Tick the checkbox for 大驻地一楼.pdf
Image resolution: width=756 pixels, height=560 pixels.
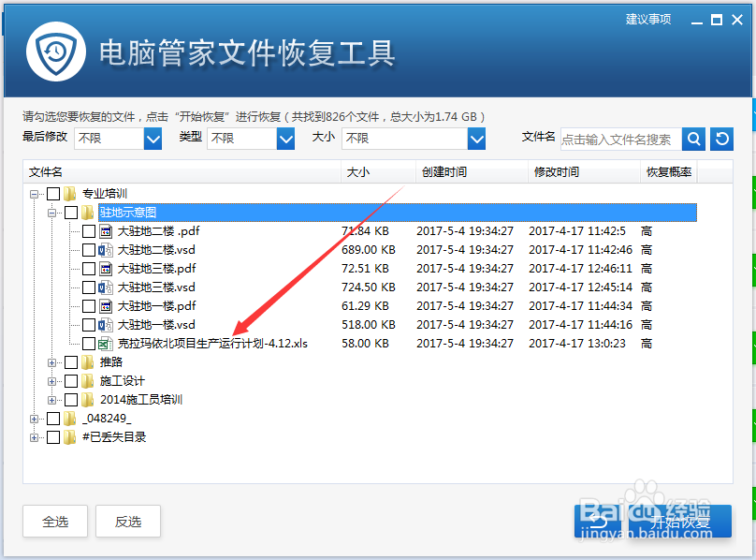point(89,306)
